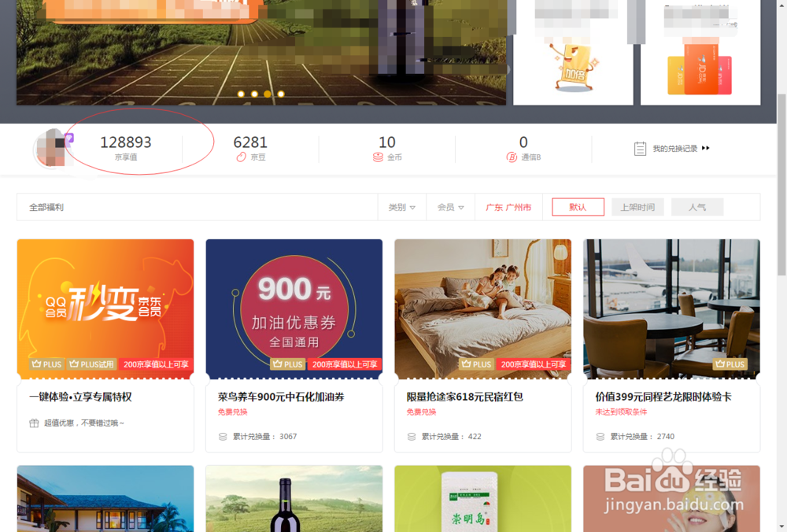Open 价值399元同程艺龙限时体验卡 offer
Screen dimensions: 787x532
click(x=663, y=397)
